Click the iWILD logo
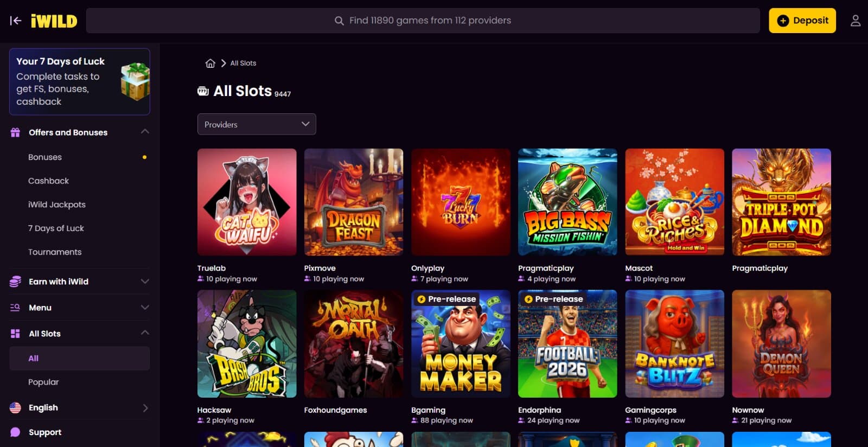The height and width of the screenshot is (447, 868). coord(54,21)
